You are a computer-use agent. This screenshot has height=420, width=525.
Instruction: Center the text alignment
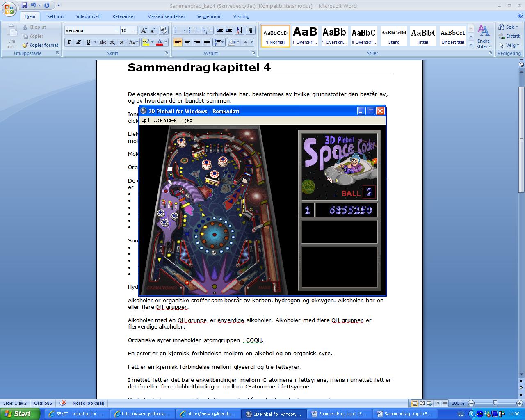pyautogui.click(x=187, y=42)
